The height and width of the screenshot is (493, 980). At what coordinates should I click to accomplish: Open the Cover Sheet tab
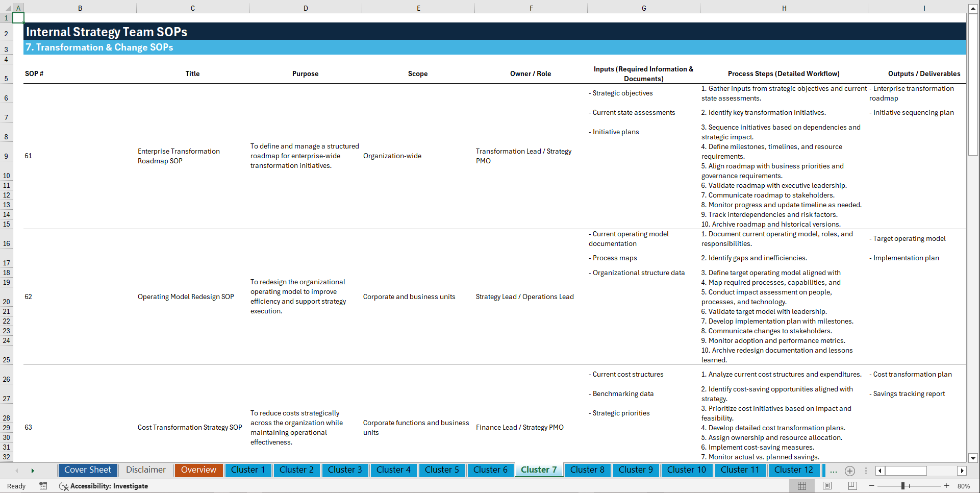pyautogui.click(x=87, y=470)
